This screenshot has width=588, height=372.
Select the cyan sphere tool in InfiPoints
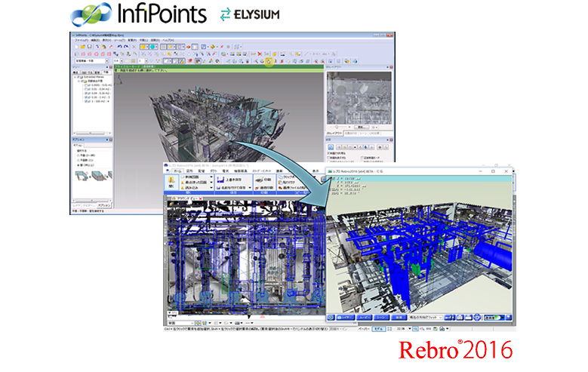(152, 47)
